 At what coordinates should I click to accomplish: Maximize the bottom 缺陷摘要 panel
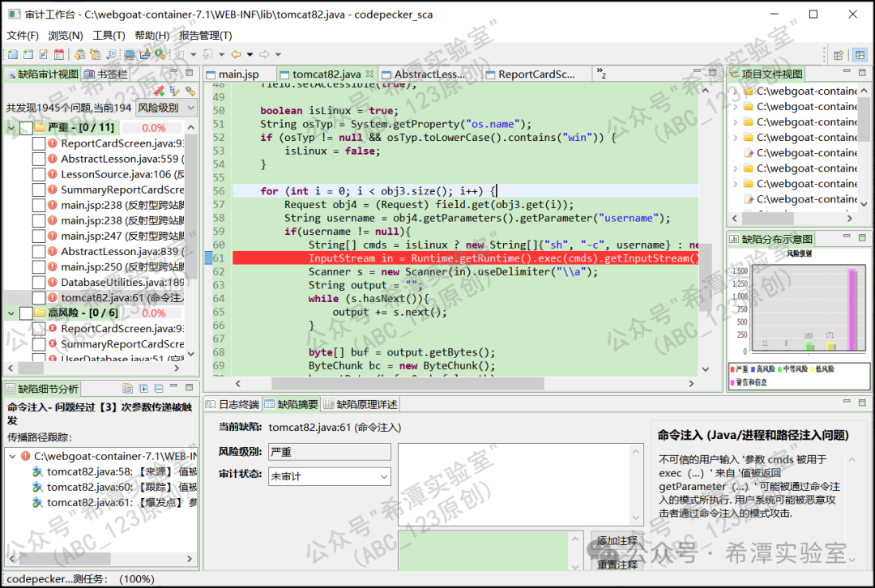(862, 403)
